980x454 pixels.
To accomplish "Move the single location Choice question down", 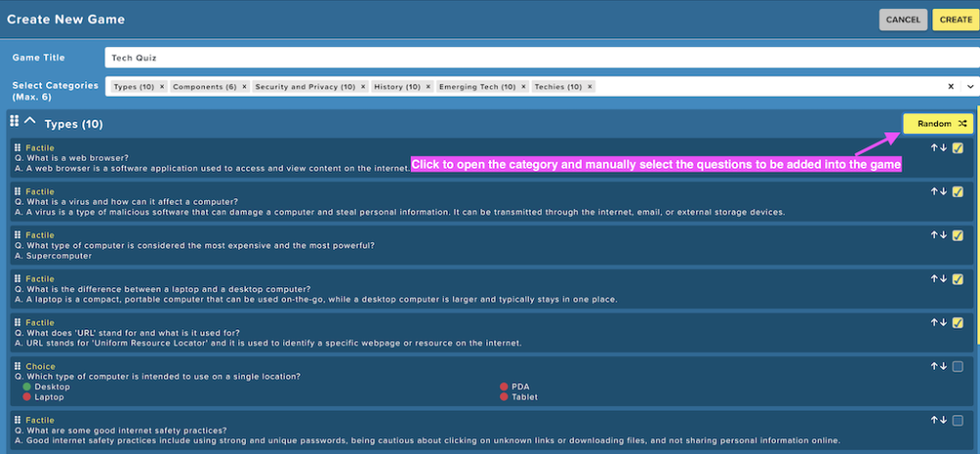I will click(x=944, y=367).
